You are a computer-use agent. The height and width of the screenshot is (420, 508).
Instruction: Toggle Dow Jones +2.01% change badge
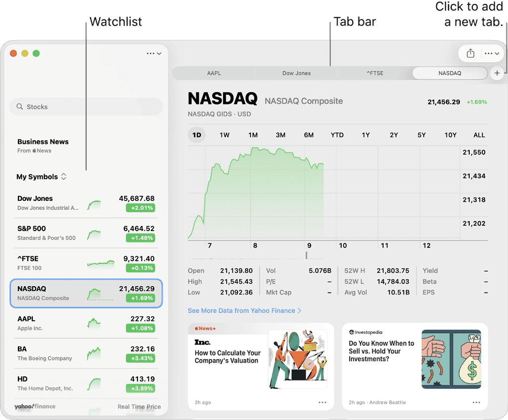coord(140,208)
